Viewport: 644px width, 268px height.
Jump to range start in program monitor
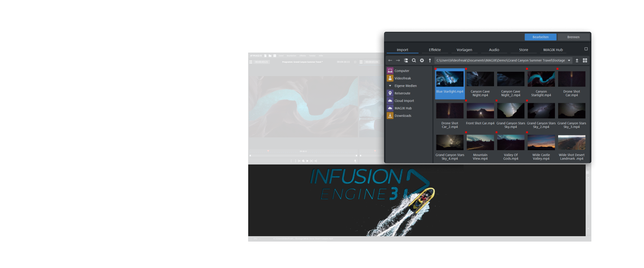[299, 161]
